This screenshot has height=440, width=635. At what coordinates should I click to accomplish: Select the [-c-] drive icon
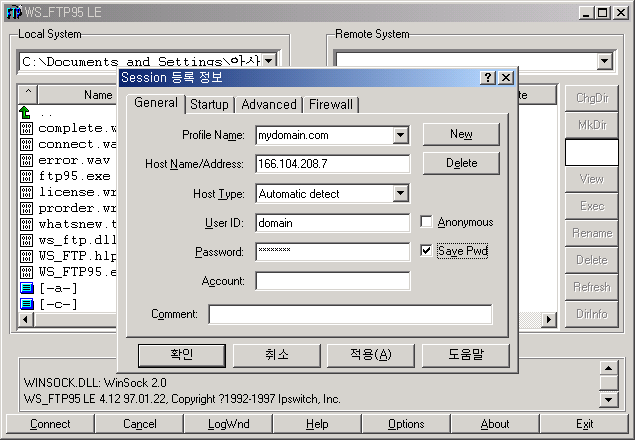(x=27, y=304)
